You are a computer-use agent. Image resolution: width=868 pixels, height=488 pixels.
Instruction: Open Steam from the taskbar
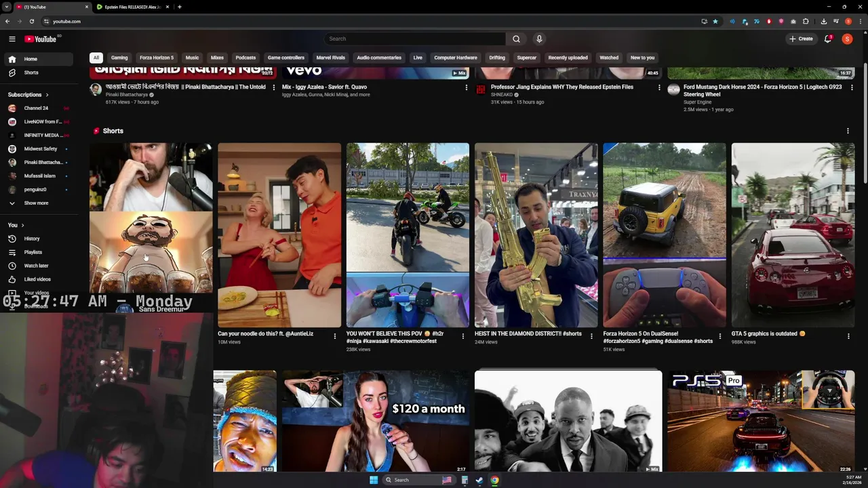click(479, 480)
